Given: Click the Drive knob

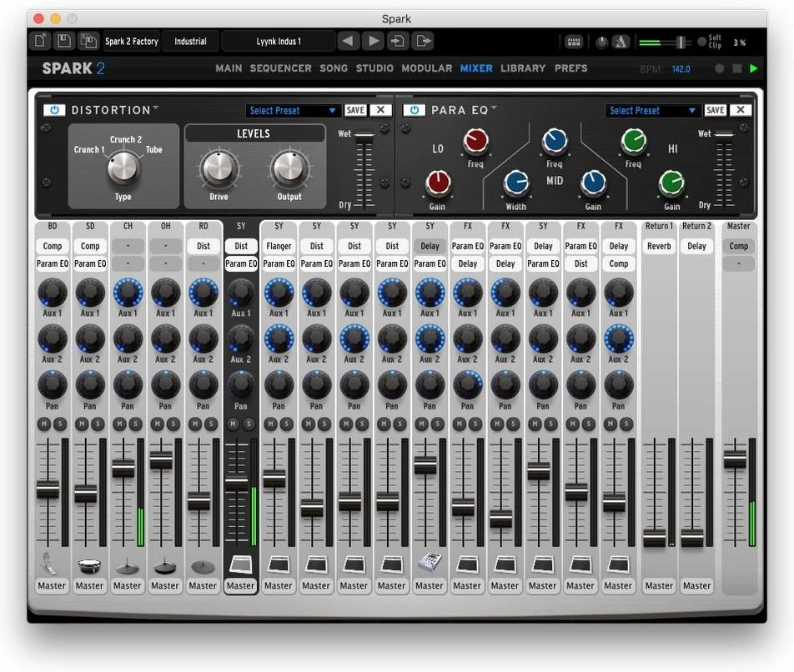Looking at the screenshot, I should 219,168.
